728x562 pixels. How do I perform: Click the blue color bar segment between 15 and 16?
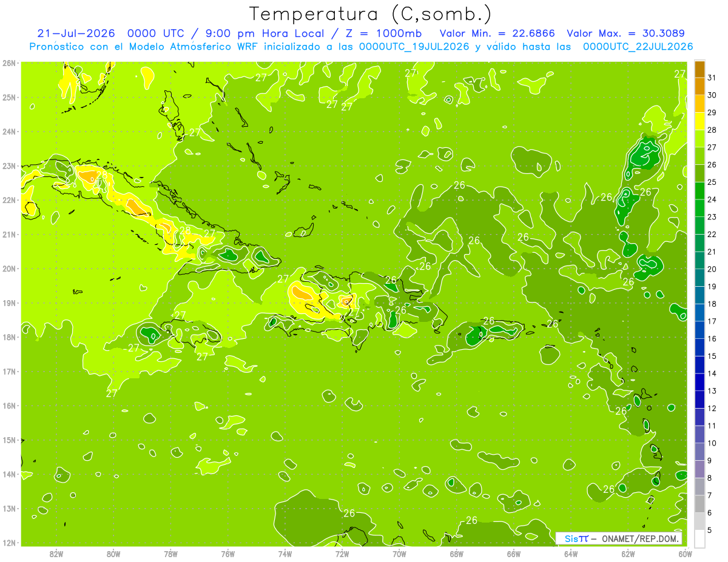699,347
